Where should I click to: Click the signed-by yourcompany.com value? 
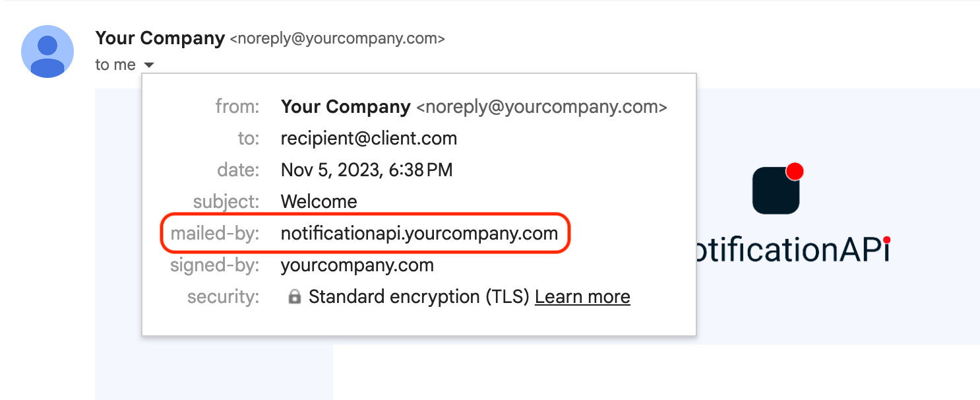coord(357,265)
